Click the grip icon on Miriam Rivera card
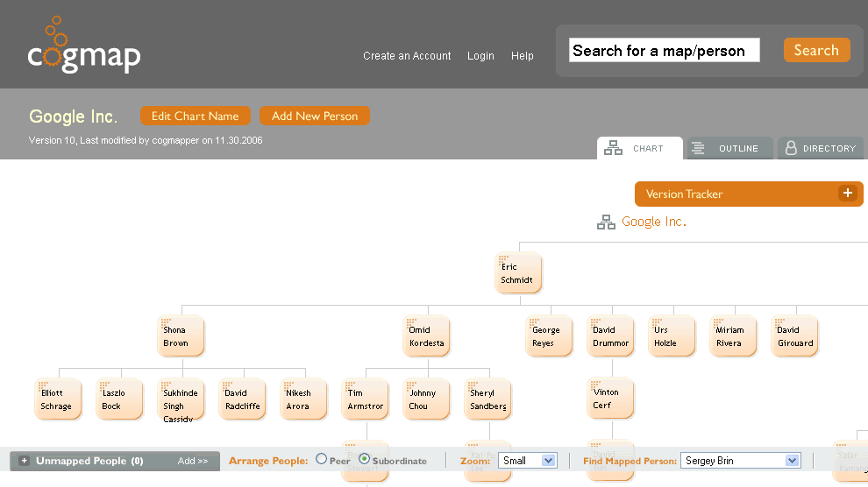 click(719, 322)
